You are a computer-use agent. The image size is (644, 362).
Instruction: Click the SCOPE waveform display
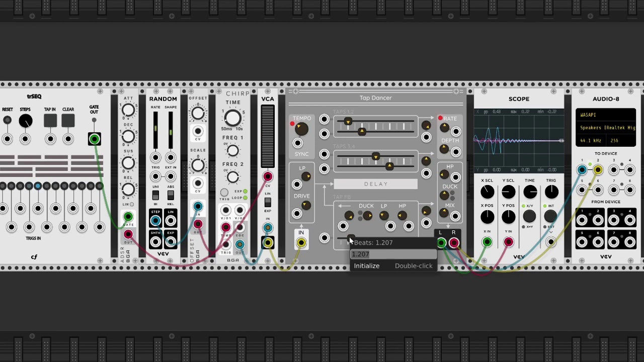519,141
